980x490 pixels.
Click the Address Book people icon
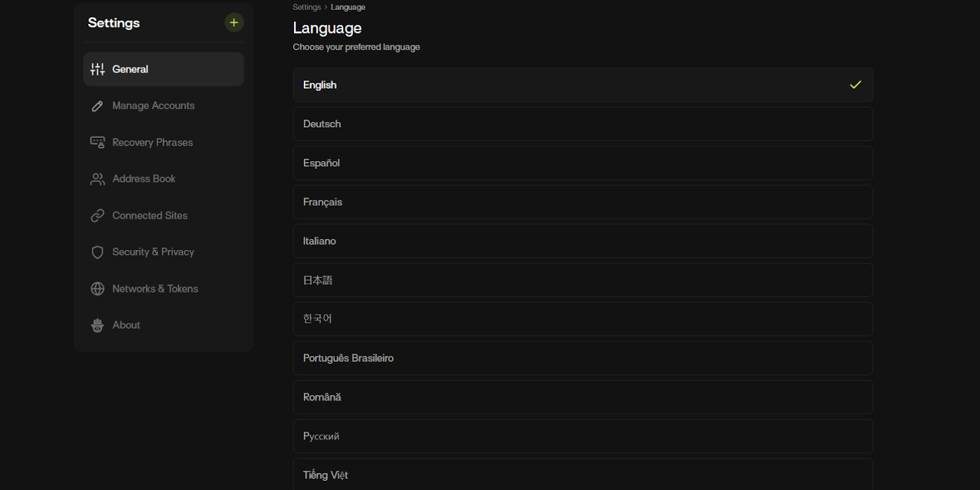[x=97, y=179]
